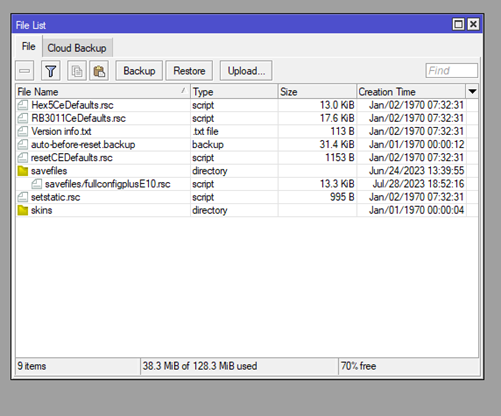The width and height of the screenshot is (501, 416).
Task: Select the Hex5CeDefaults.rsc file name
Action: 72,105
